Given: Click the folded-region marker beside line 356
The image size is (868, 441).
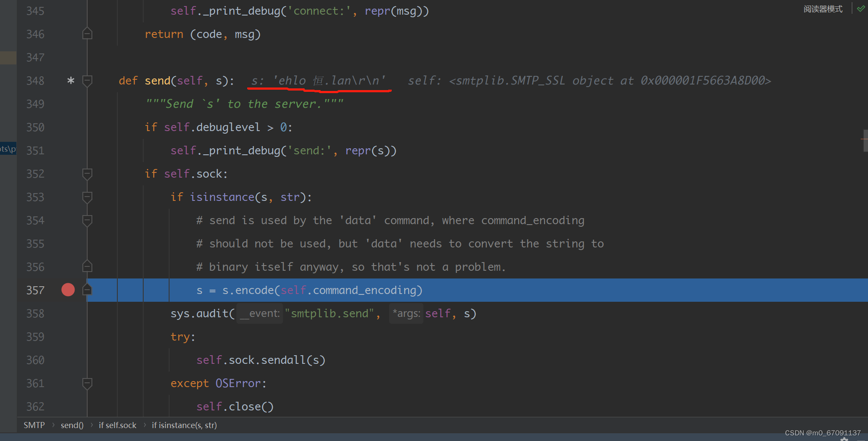Looking at the screenshot, I should [x=87, y=266].
